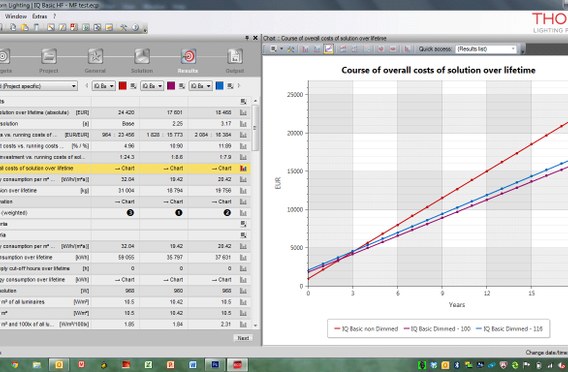The height and width of the screenshot is (372, 568).
Task: Open chart icon for CO2 emission kg row
Action: [243, 191]
